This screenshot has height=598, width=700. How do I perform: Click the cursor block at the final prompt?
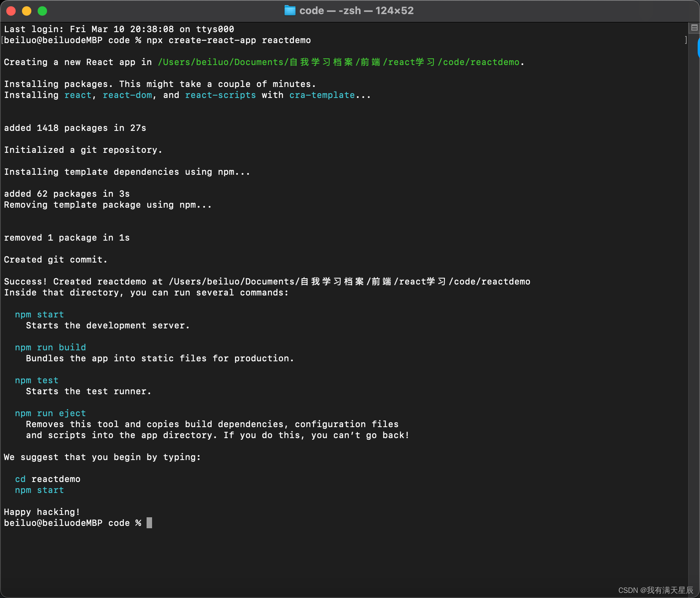(x=149, y=523)
